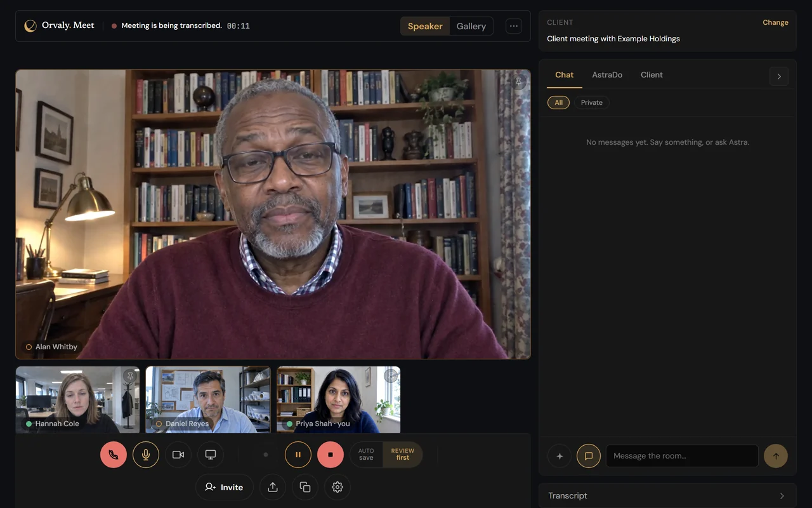Invite participants to the meeting
Image resolution: width=812 pixels, height=508 pixels.
coord(225,487)
